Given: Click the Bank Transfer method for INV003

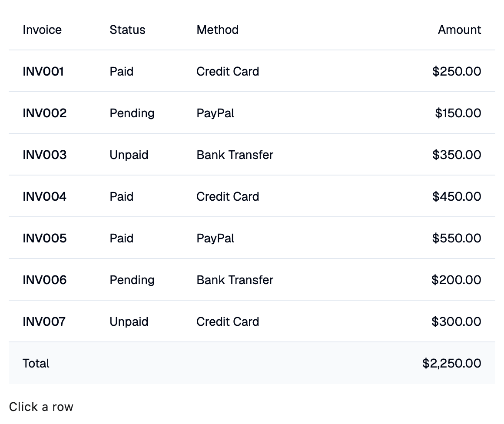Looking at the screenshot, I should (x=235, y=155).
